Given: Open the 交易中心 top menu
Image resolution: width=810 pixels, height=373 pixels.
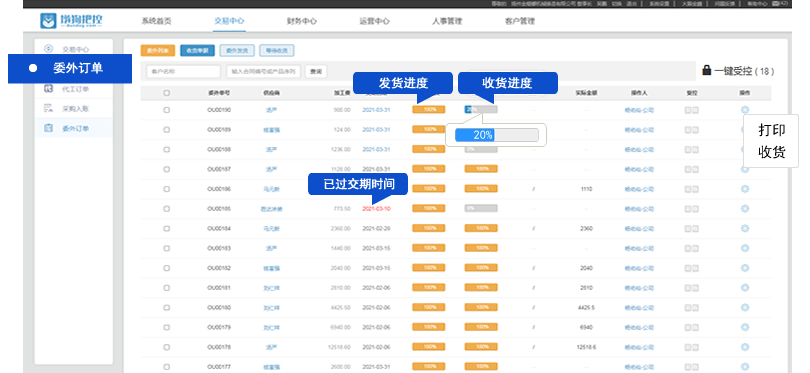Looking at the screenshot, I should pos(229,21).
